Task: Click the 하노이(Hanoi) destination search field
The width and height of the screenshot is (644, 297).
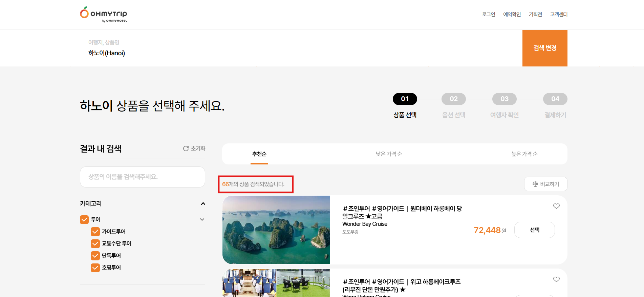Action: [301, 48]
